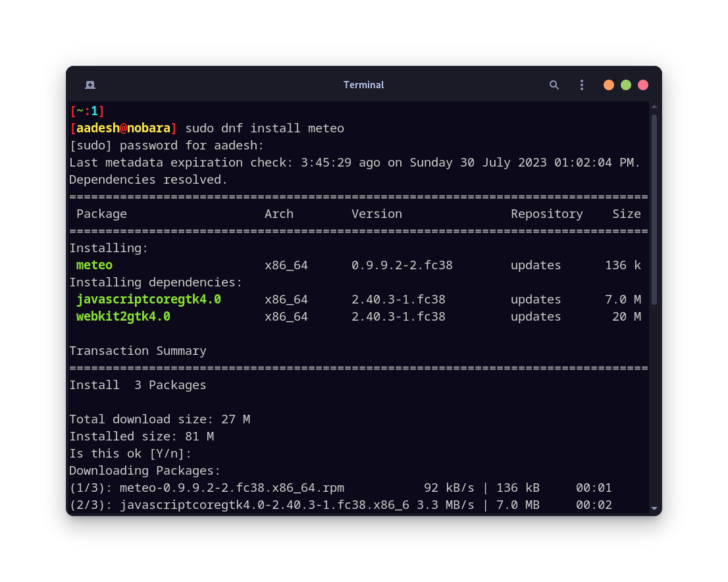Select the meteo package name
This screenshot has width=728, height=582.
(x=94, y=265)
